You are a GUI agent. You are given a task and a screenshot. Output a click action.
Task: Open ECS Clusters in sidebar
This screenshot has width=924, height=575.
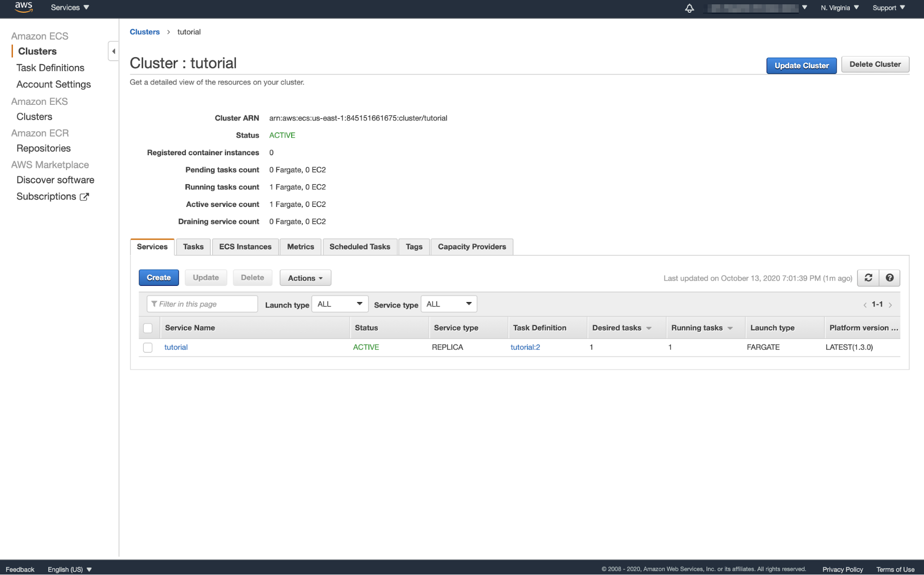pyautogui.click(x=37, y=51)
